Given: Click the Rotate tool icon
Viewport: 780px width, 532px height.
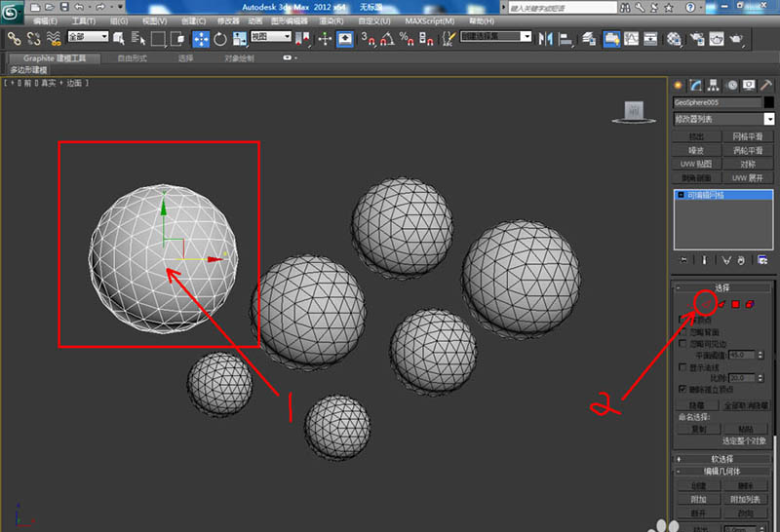Looking at the screenshot, I should (219, 40).
